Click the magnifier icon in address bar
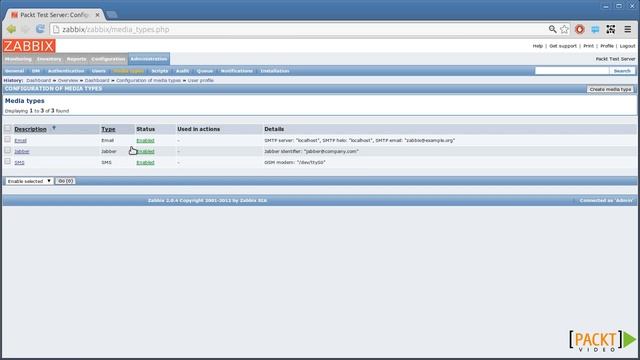 tap(552, 29)
